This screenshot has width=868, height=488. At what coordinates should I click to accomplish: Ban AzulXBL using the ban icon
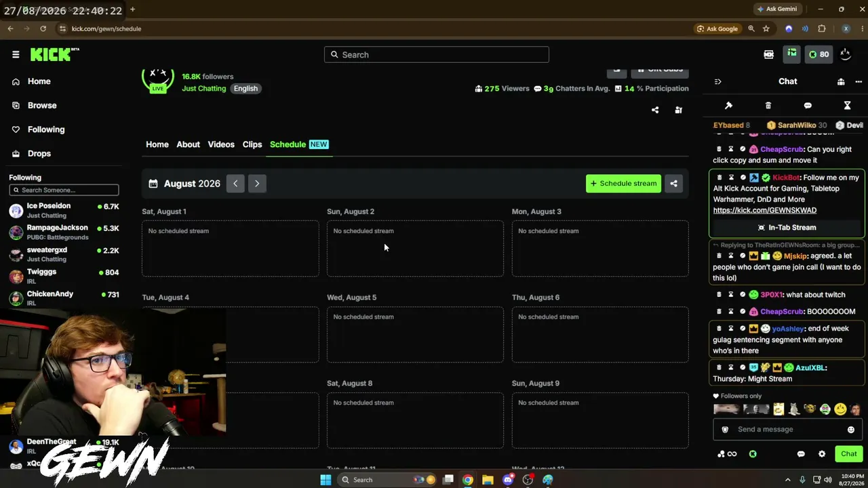click(743, 367)
